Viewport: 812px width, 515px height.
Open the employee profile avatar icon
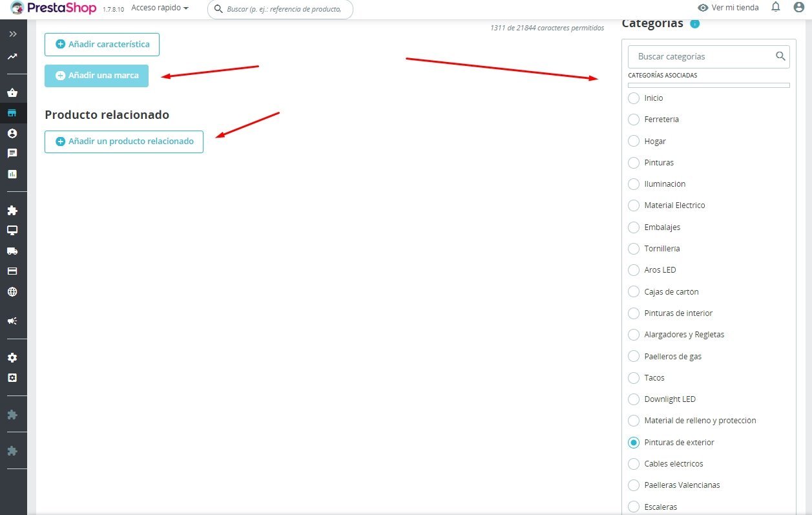(798, 8)
